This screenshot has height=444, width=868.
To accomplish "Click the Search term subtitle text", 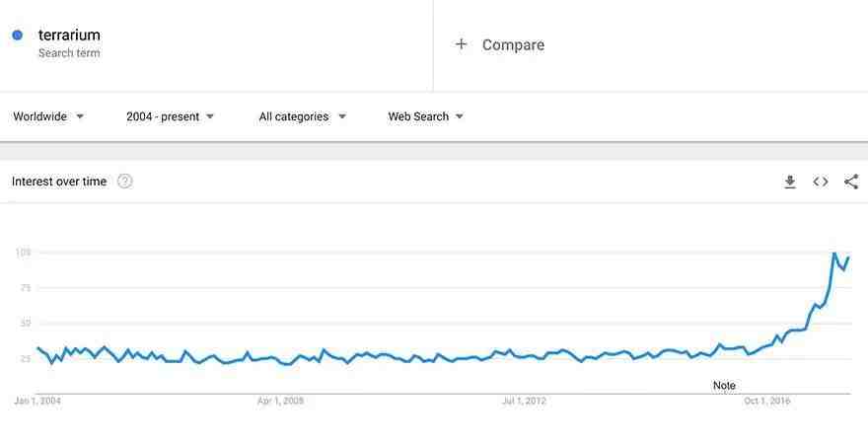I will 69,53.
